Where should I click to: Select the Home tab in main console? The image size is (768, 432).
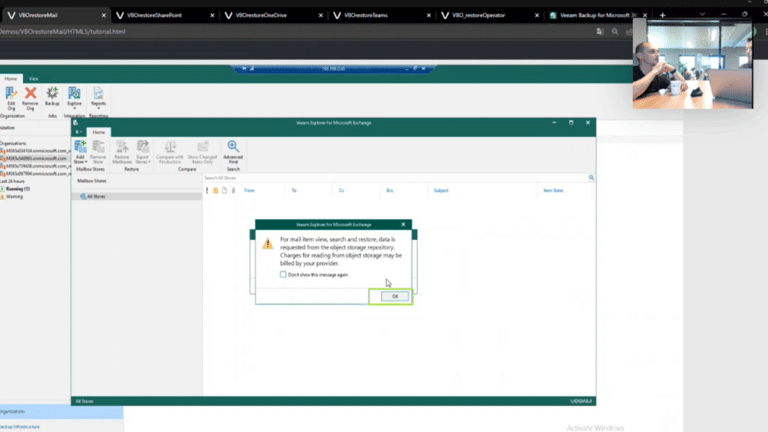11,78
